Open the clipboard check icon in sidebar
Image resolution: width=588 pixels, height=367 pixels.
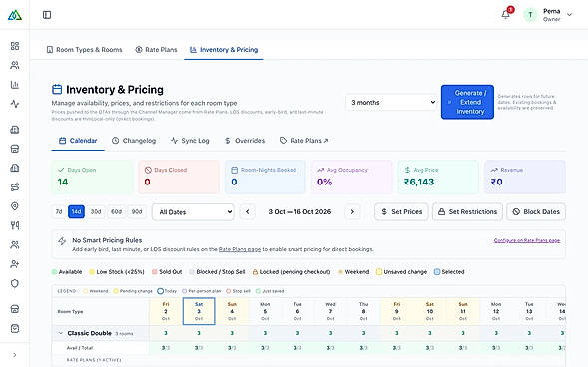[15, 328]
